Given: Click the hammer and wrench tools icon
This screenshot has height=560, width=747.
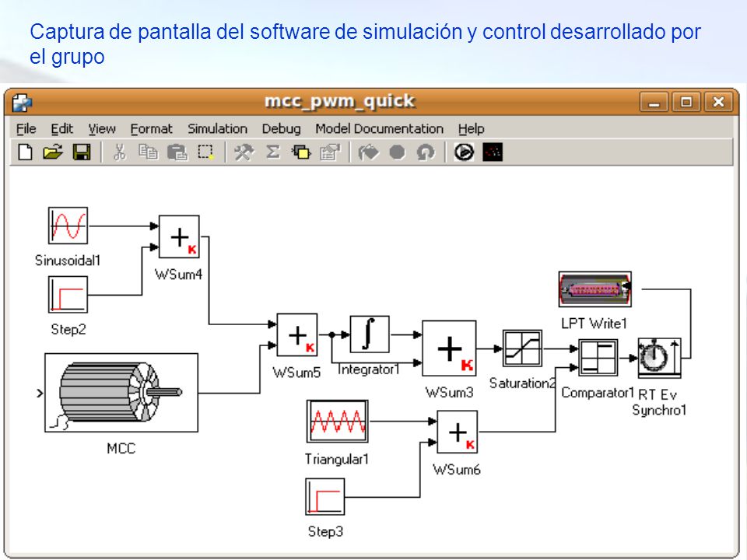Looking at the screenshot, I should pyautogui.click(x=244, y=152).
